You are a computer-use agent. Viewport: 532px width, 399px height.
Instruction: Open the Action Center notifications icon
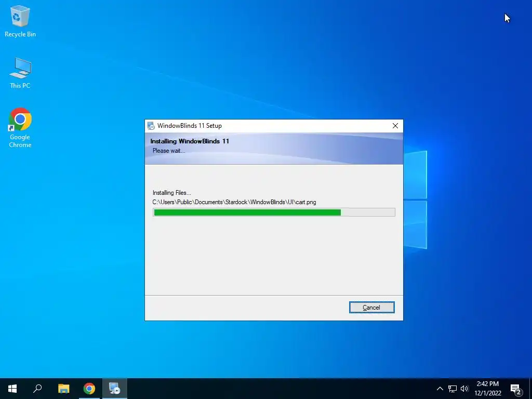[516, 389]
